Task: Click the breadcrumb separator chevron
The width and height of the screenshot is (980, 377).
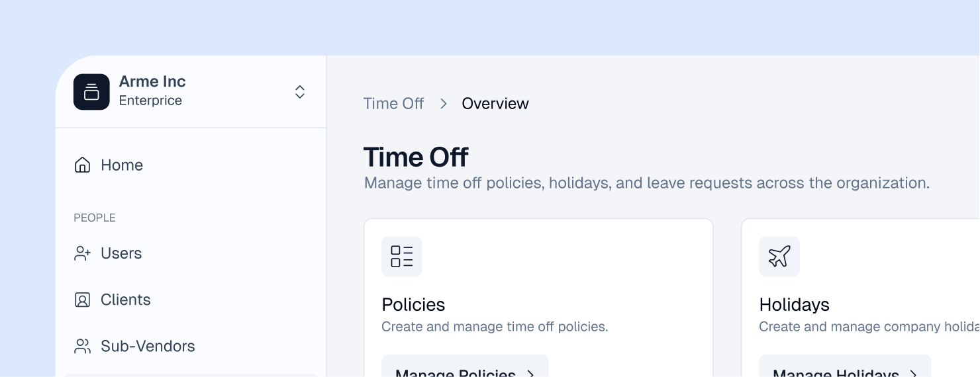Action: (444, 104)
